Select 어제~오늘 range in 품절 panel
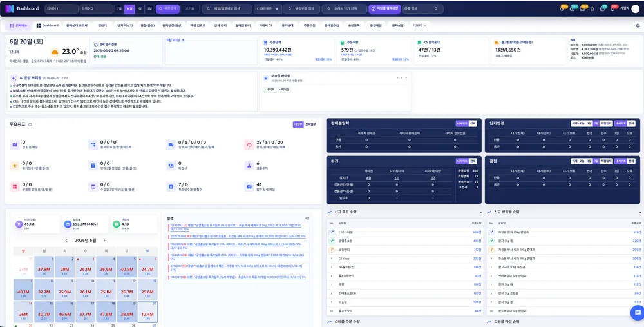 coord(578,161)
